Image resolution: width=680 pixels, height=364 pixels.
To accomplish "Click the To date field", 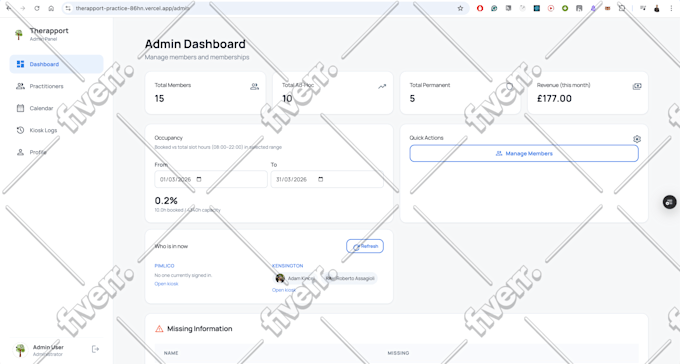I will click(327, 179).
